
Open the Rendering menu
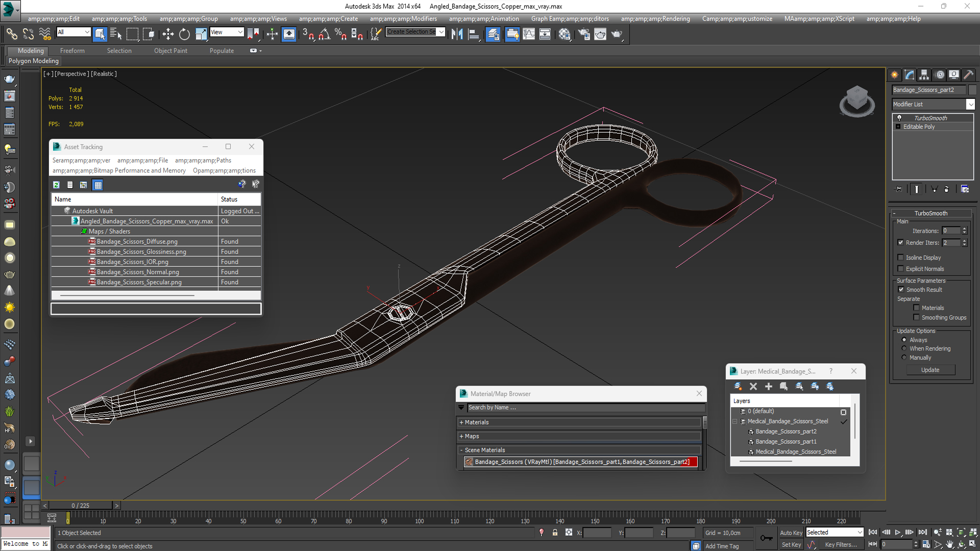coord(655,19)
